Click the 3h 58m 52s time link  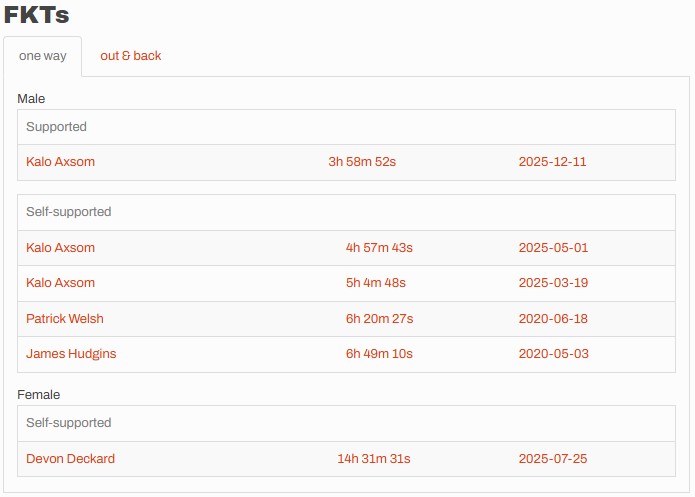pyautogui.click(x=362, y=162)
